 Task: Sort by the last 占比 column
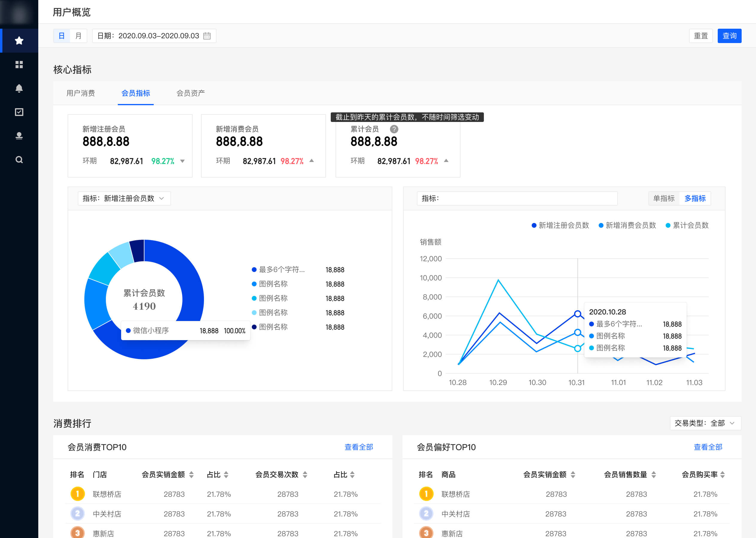(x=352, y=474)
